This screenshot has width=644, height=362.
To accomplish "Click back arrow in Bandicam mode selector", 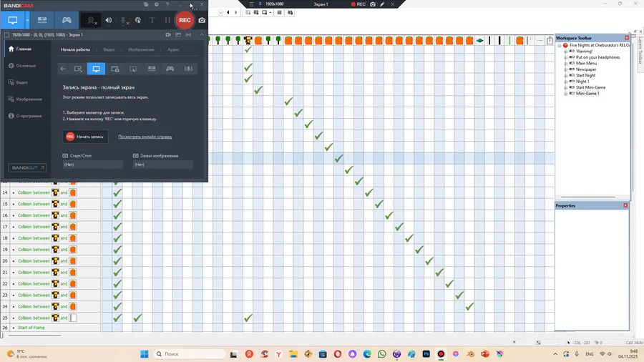I will 63,69.
